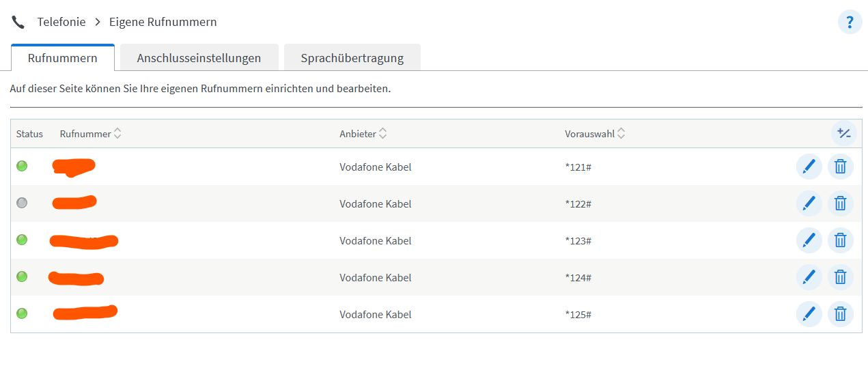
Task: Edit the number with preselection *122#
Action: (x=809, y=203)
